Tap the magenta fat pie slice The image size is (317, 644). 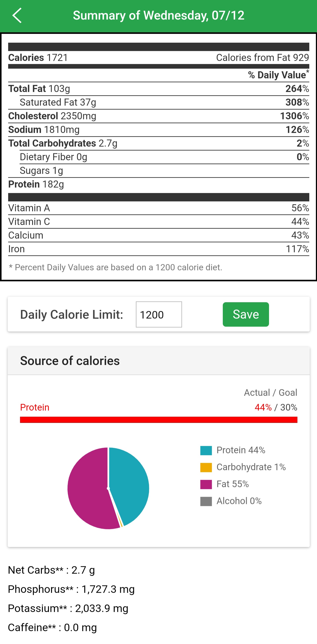(x=87, y=490)
